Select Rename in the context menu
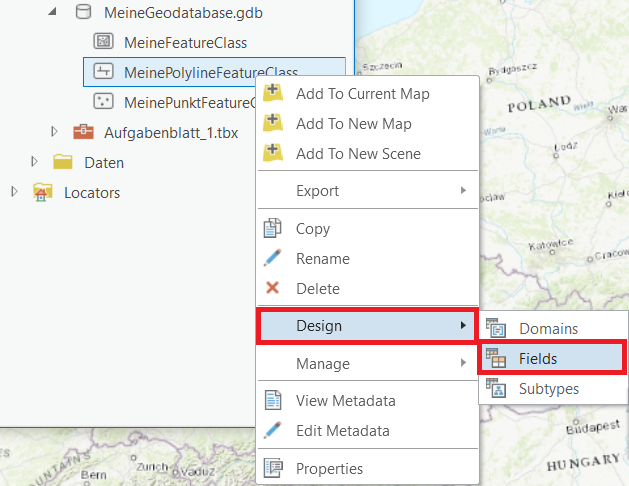 click(322, 258)
